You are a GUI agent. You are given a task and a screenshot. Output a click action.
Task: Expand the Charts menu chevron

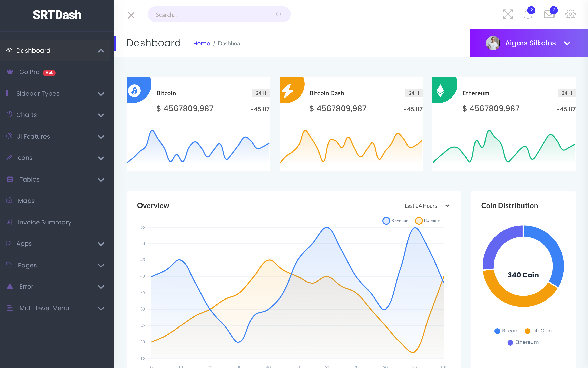pos(101,115)
